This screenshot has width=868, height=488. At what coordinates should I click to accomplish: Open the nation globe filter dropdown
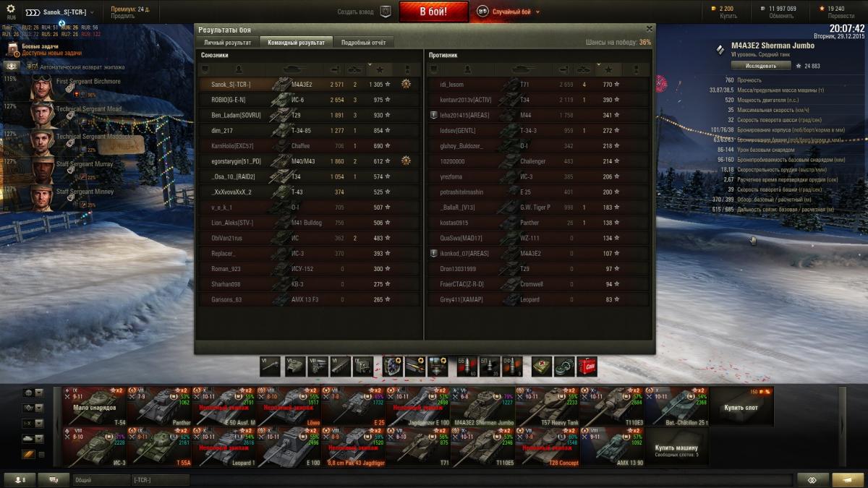pyautogui.click(x=33, y=393)
